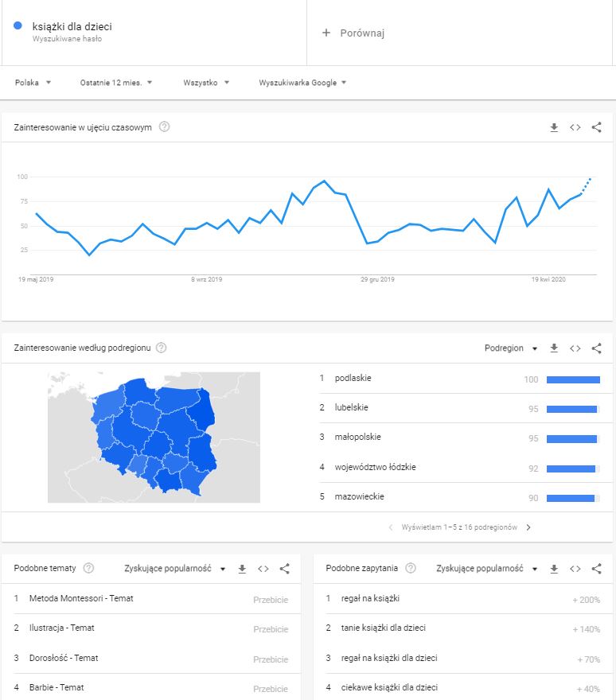Click embed icon for interest over time chart
Screen dimensions: 616x700
click(575, 127)
